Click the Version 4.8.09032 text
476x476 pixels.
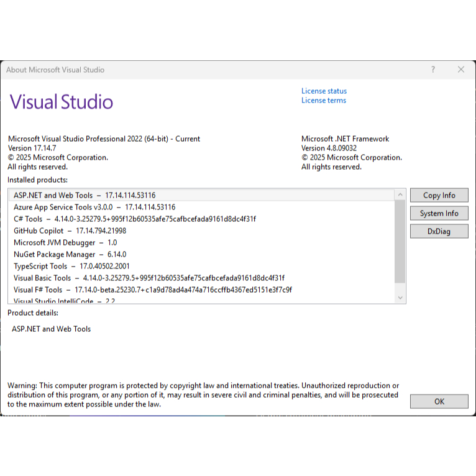[x=329, y=148]
